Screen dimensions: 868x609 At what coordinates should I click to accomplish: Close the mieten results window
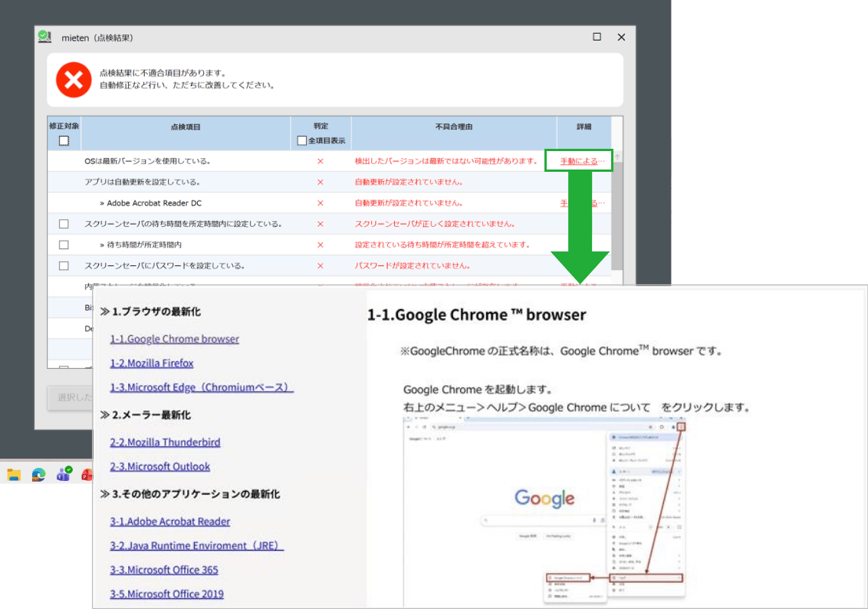coord(621,37)
